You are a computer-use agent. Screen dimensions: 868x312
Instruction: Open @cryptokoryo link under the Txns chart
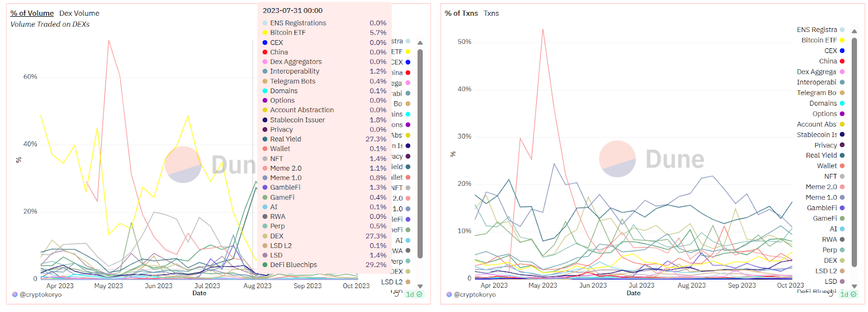point(475,295)
